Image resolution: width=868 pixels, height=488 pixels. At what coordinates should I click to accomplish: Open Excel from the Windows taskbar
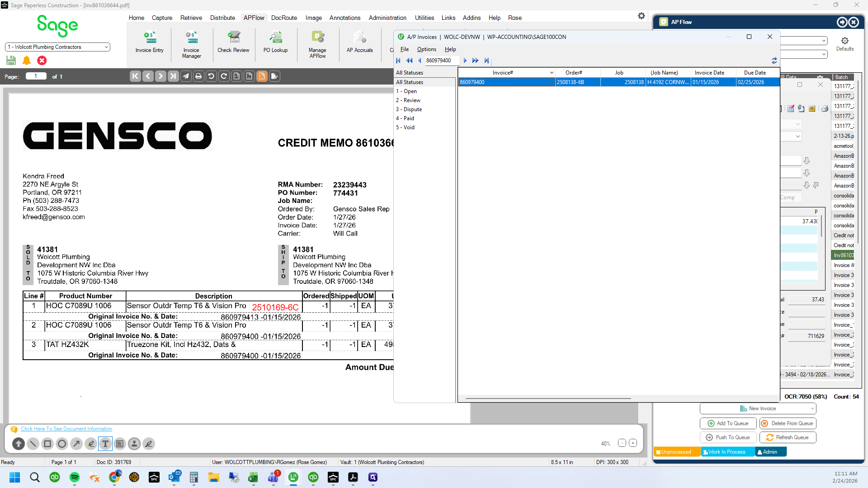[x=253, y=477]
